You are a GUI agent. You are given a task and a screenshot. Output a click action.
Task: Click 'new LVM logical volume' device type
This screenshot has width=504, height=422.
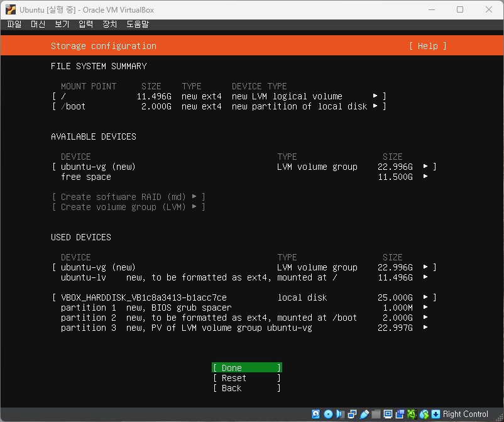point(287,96)
